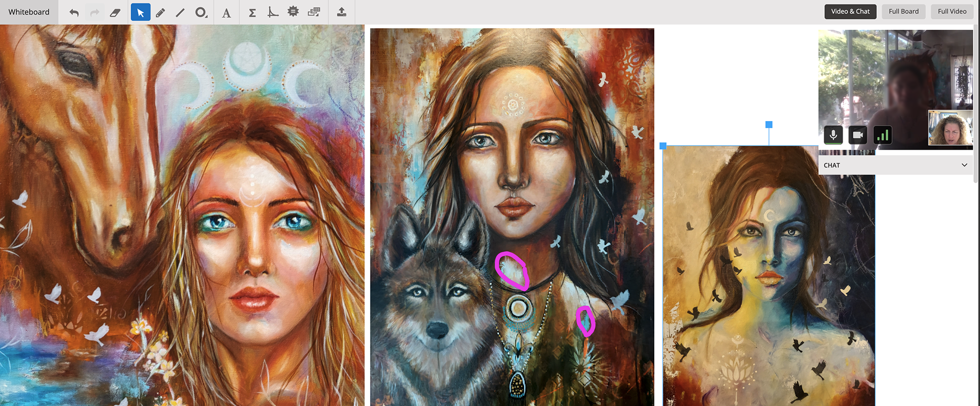Screen dimensions: 980x406
Task: Select the Text tool
Action: (x=227, y=13)
